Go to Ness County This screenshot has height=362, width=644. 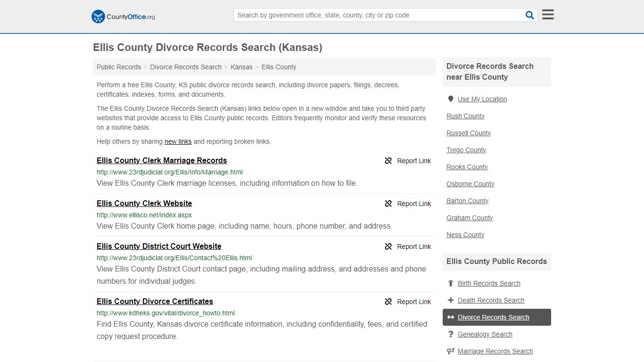[x=465, y=235]
